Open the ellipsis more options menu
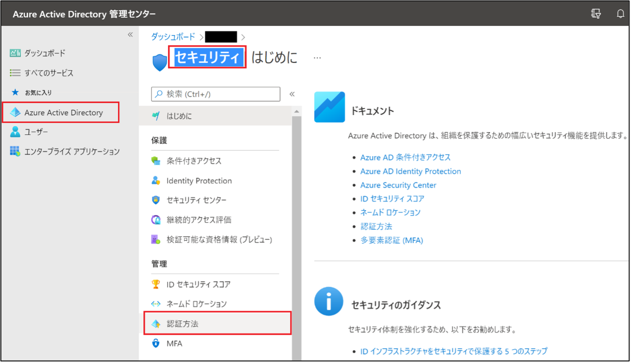The width and height of the screenshot is (632, 364). (x=317, y=58)
